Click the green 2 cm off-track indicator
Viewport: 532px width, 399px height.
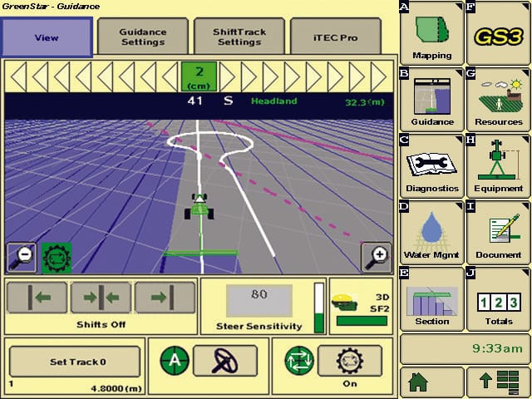click(199, 76)
